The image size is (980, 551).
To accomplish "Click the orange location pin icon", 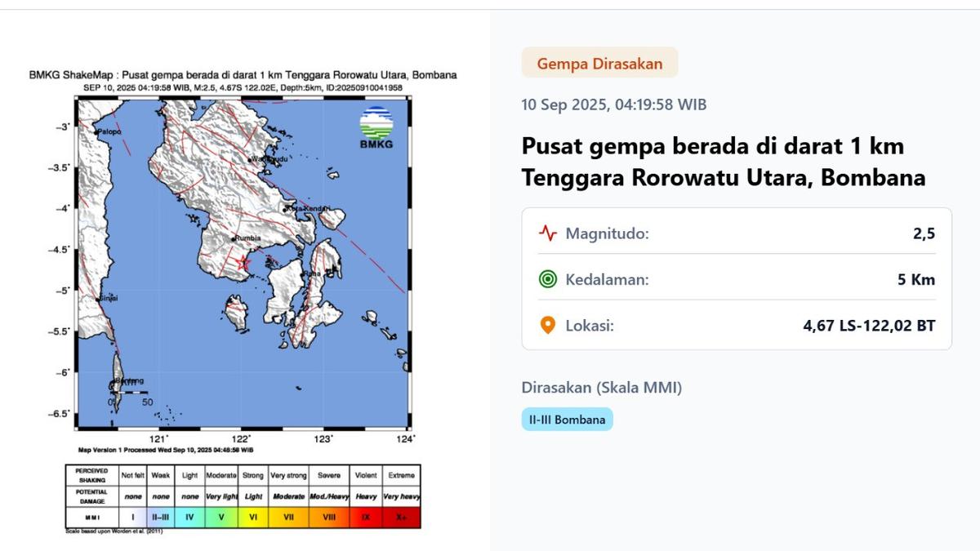I will point(547,326).
